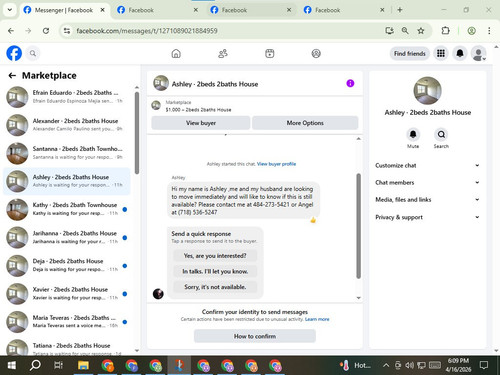Click the zoom magnifier in address bar
Screen dimensions: 500x375
click(x=405, y=31)
